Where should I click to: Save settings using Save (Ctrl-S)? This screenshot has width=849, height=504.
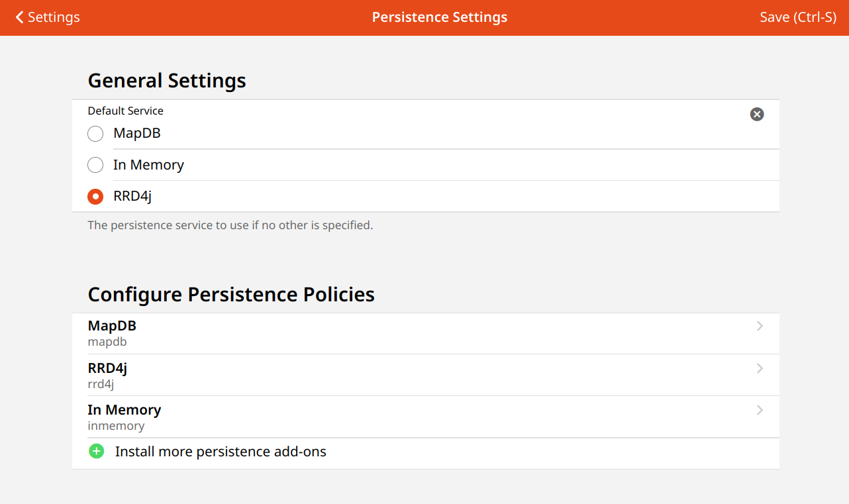point(798,17)
